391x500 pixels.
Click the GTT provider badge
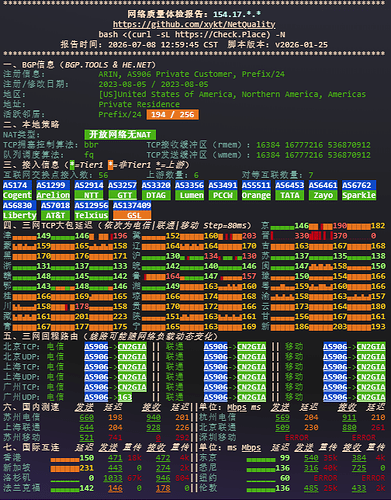click(x=122, y=195)
